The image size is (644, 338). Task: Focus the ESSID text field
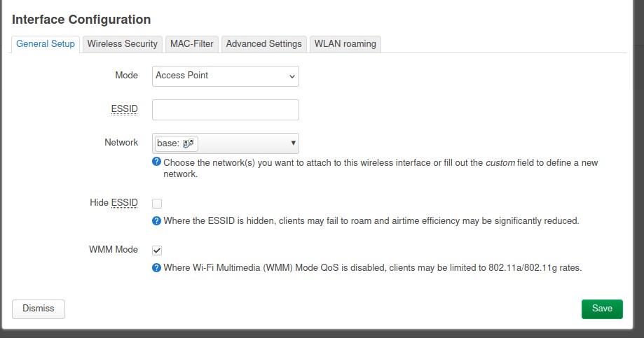226,110
